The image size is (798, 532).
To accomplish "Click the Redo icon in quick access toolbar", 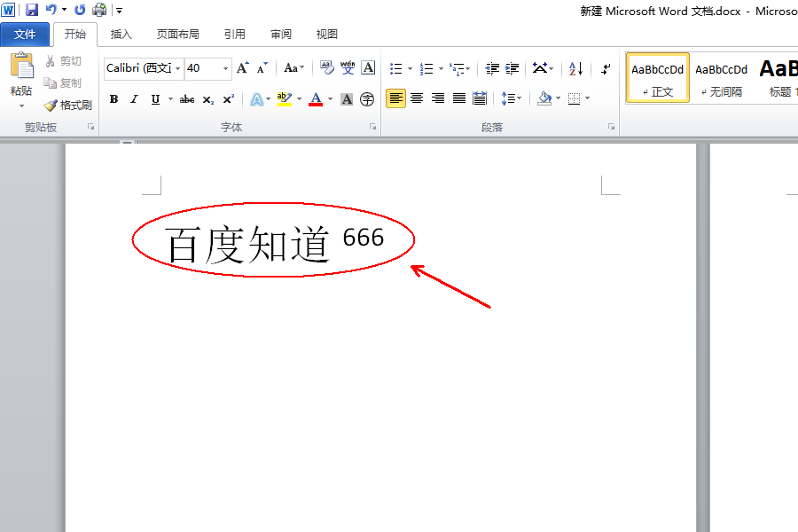I will [80, 10].
